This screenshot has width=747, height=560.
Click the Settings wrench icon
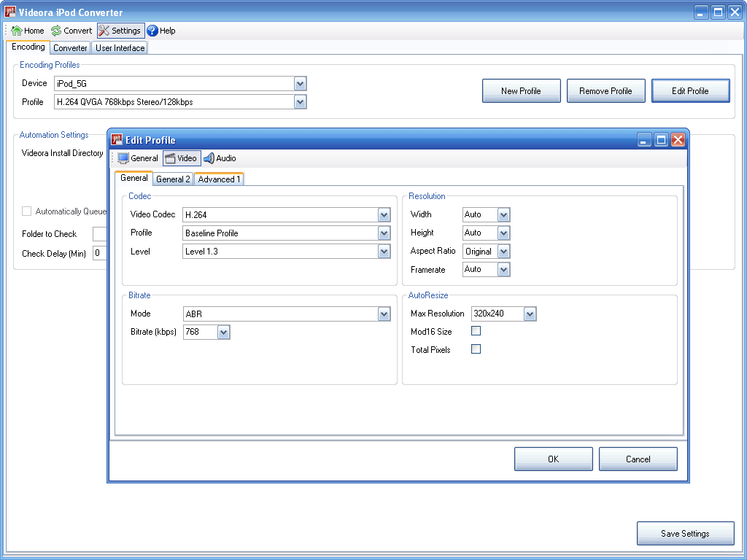tap(104, 31)
